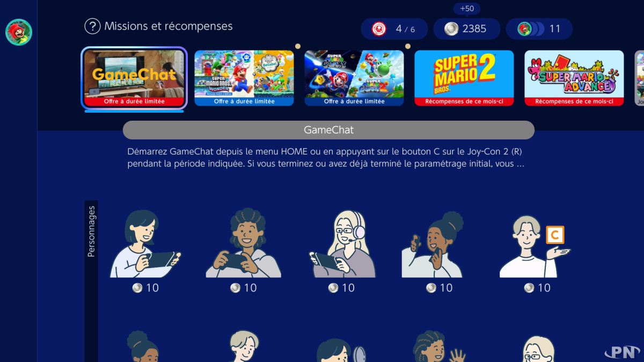Choose the blonde headset character icon

click(341, 244)
